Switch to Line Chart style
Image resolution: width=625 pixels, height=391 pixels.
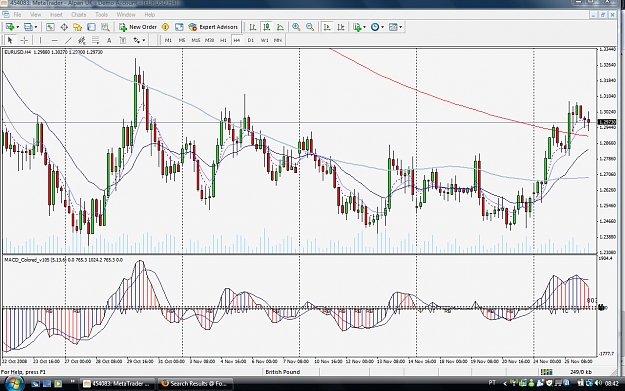[x=280, y=27]
